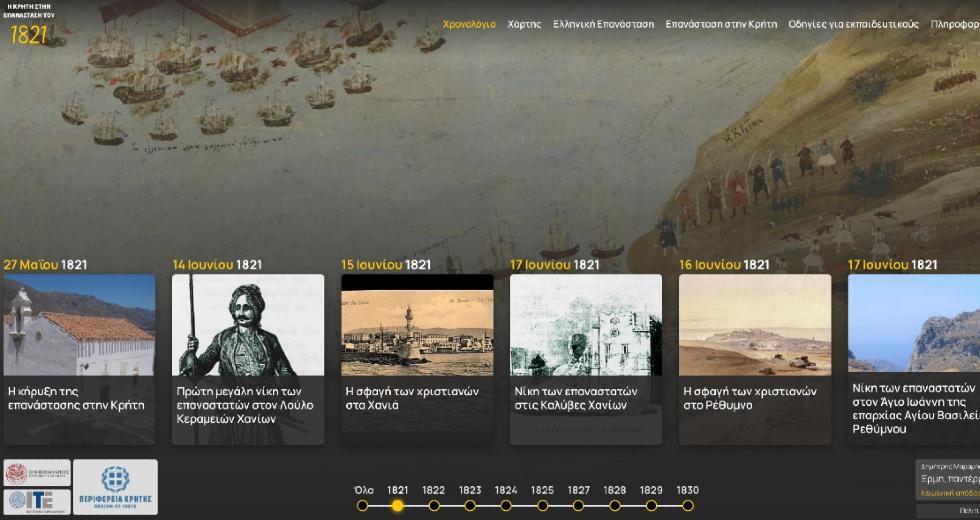980x520 pixels.
Task: Open the engraving of armed fighter thumbnail
Action: click(248, 325)
